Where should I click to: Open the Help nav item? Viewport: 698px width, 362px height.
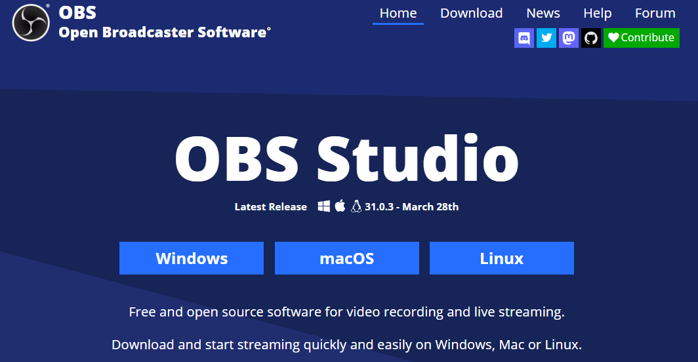[x=597, y=13]
